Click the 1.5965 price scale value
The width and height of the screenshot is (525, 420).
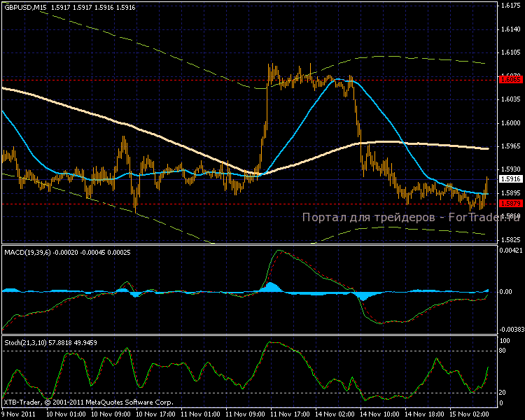[x=511, y=146]
